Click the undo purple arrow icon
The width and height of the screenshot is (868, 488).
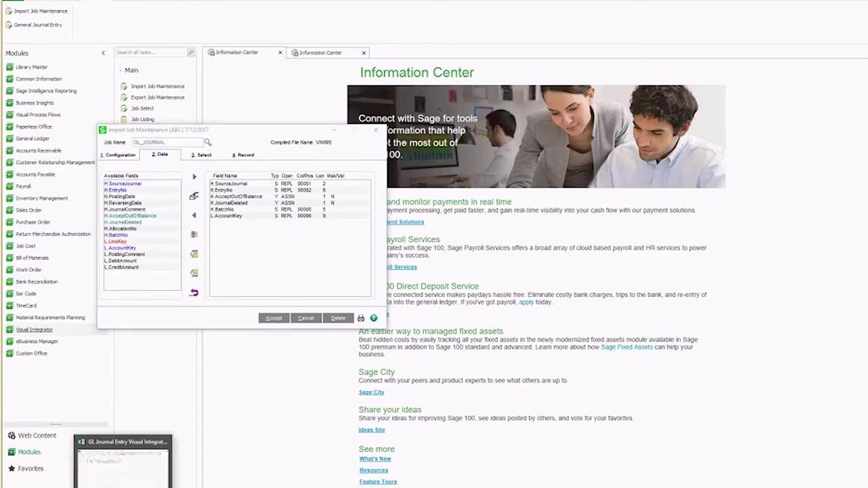(x=194, y=292)
